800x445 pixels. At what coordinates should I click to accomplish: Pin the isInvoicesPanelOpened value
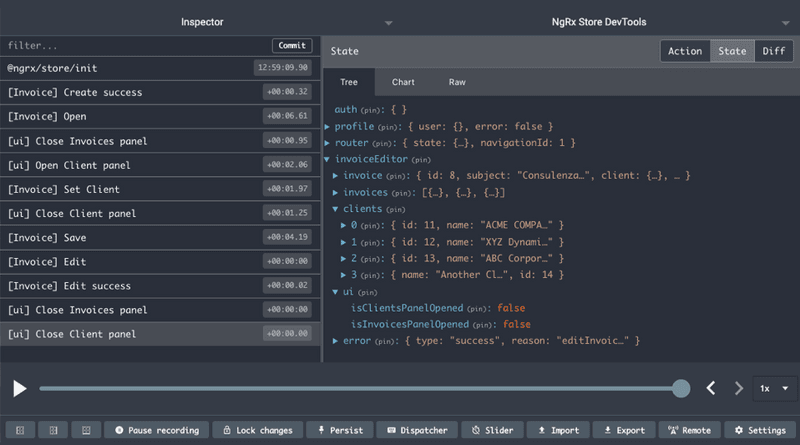pyautogui.click(x=482, y=325)
